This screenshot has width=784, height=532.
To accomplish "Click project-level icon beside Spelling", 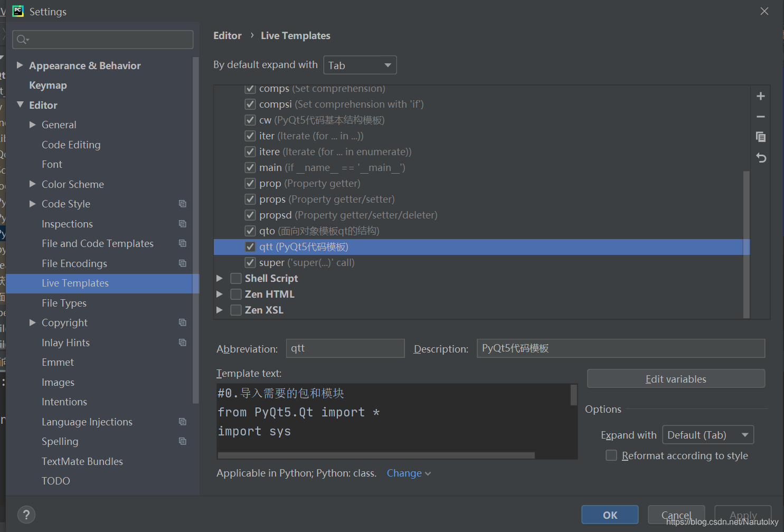I will pos(183,441).
